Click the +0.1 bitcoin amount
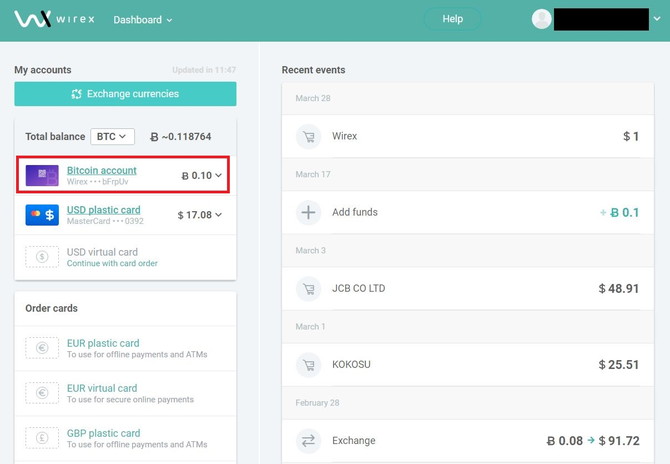670x464 pixels. pos(620,212)
